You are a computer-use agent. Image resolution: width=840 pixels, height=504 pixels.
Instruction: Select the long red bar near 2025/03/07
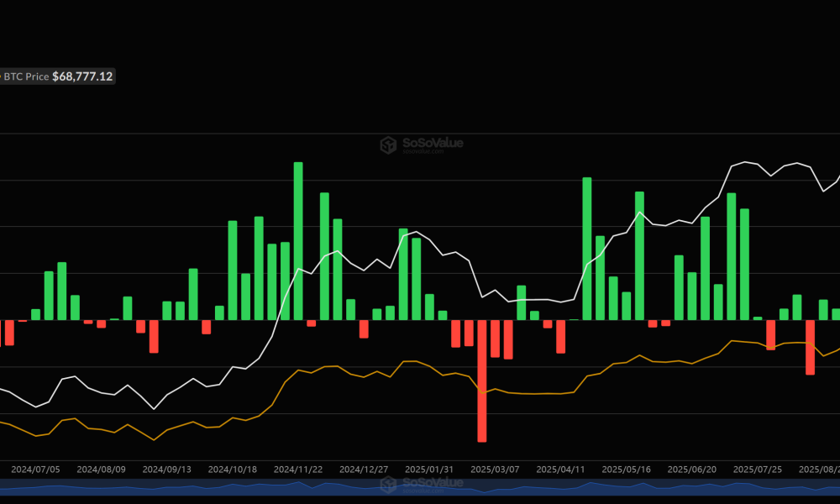pyautogui.click(x=481, y=382)
